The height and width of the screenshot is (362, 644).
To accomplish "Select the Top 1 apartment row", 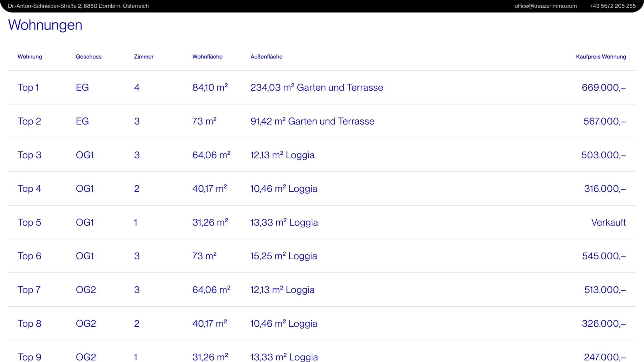I will click(x=28, y=88).
